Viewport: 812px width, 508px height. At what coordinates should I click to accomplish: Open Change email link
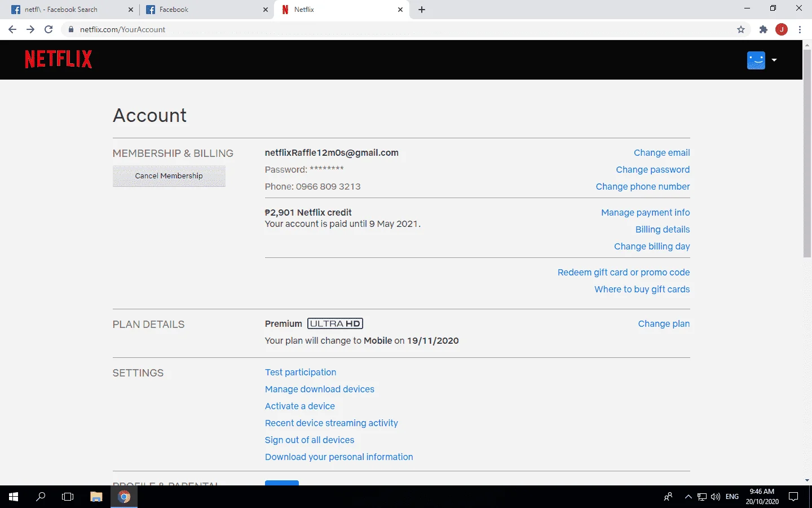click(661, 152)
